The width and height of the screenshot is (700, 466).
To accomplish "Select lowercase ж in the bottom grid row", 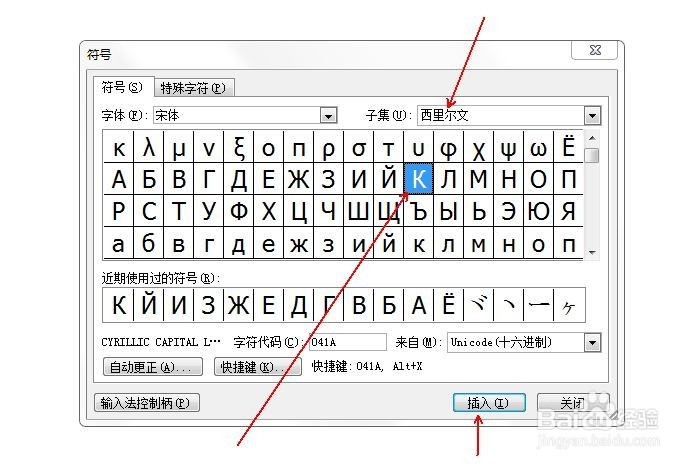I will click(299, 243).
